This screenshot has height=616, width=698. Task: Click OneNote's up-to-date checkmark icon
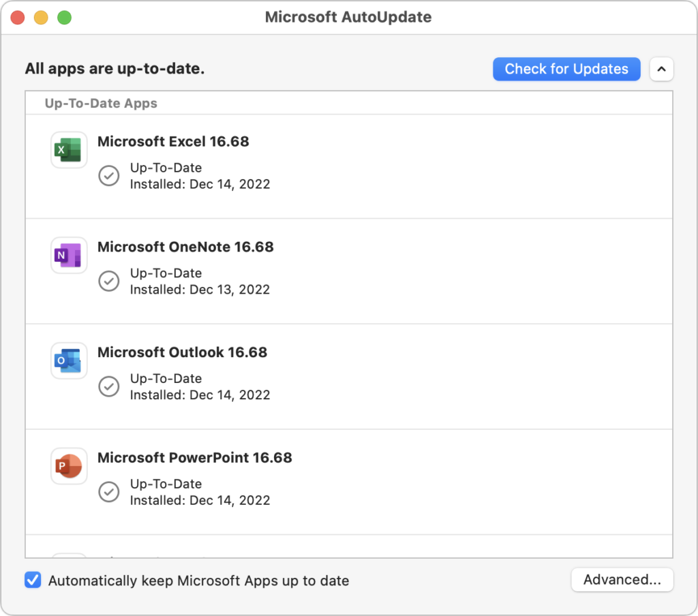[109, 281]
